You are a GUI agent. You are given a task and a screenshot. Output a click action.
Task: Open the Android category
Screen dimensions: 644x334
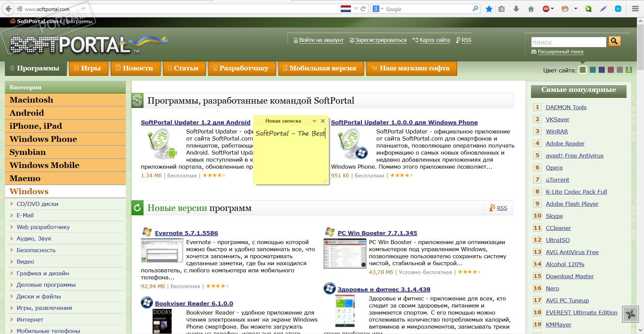click(65, 113)
